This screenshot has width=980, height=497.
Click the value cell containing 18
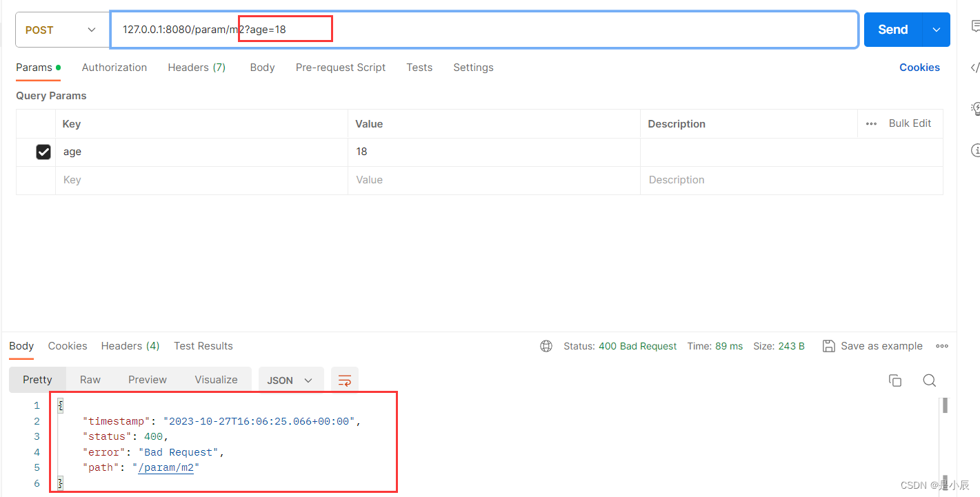point(494,152)
